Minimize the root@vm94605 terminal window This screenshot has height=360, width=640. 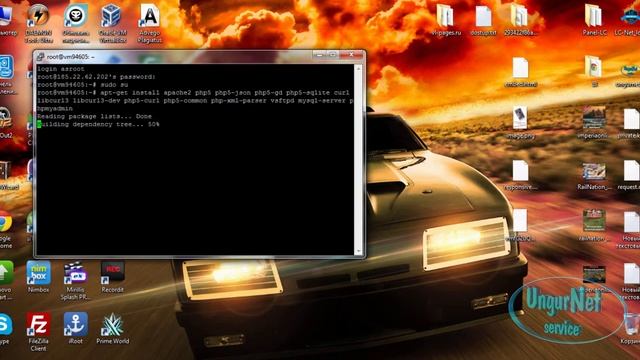point(320,54)
